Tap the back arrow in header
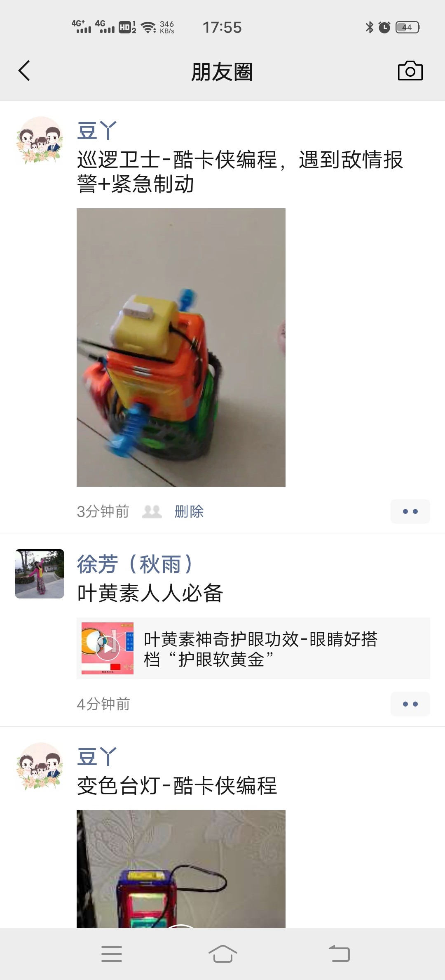This screenshot has height=980, width=445. [x=24, y=71]
